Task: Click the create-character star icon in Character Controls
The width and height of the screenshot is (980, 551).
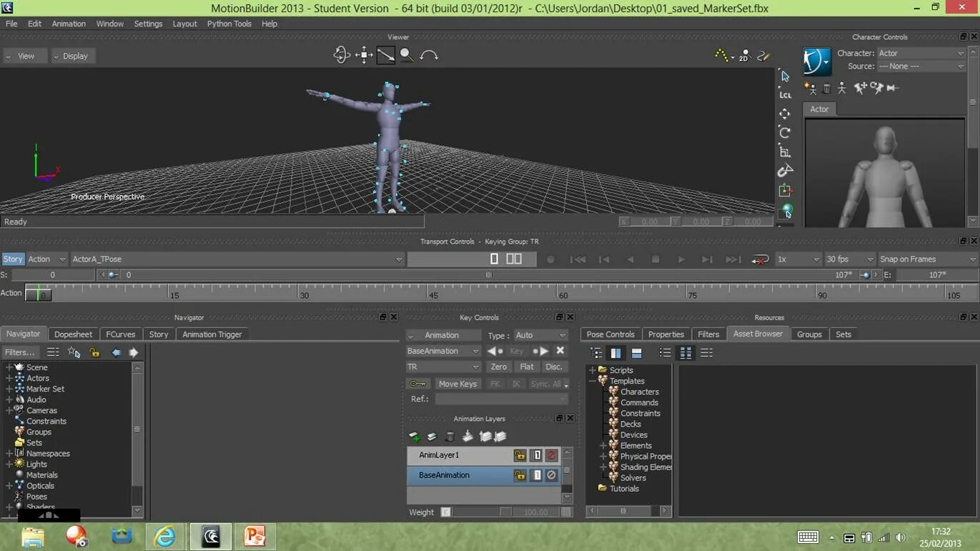Action: point(810,88)
